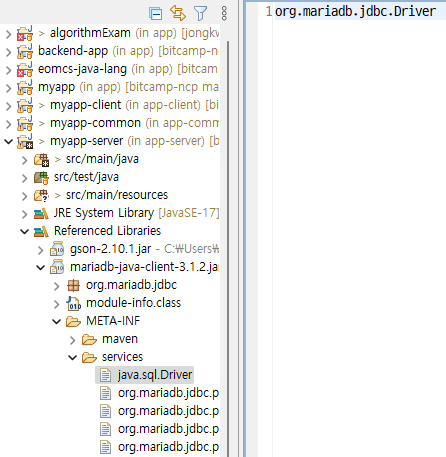Collapse the services folder
This screenshot has width=446, height=457.
tap(72, 357)
